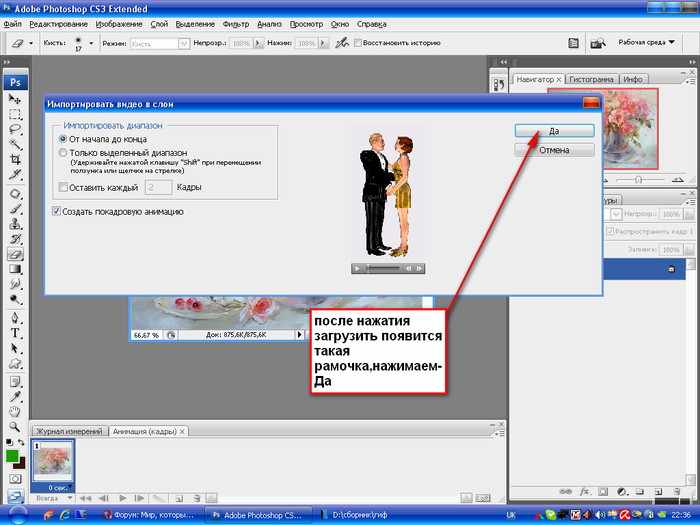Click the Да button in the import dialog
This screenshot has width=700, height=525.
(554, 131)
